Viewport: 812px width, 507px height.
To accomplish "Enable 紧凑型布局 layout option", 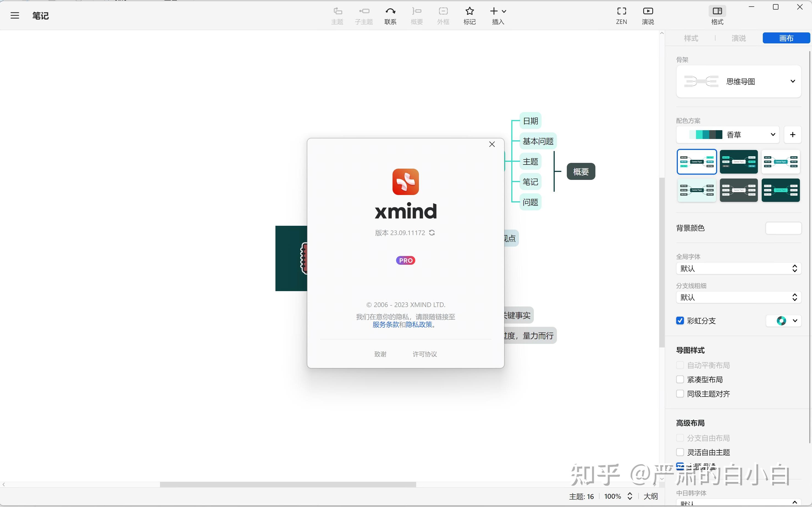I will [x=681, y=379].
